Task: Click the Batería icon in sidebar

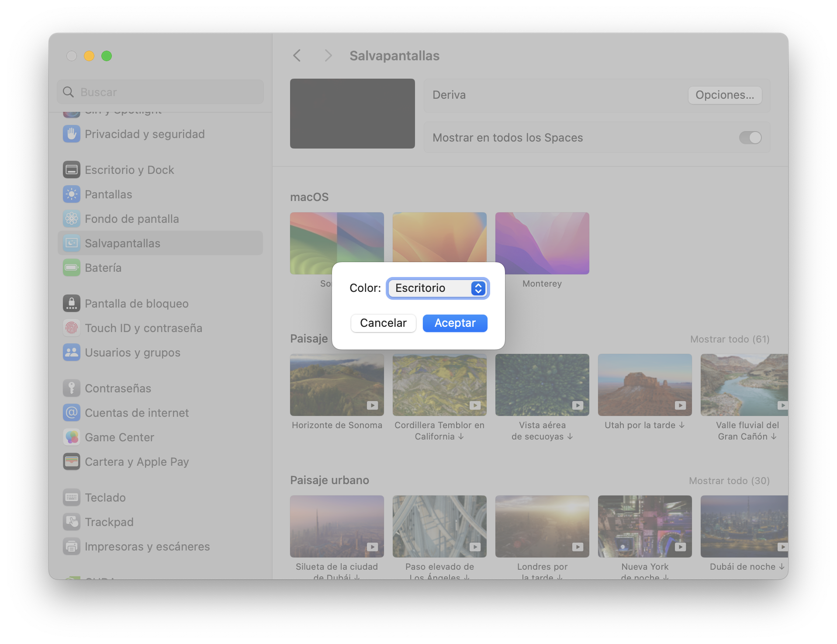Action: point(72,268)
